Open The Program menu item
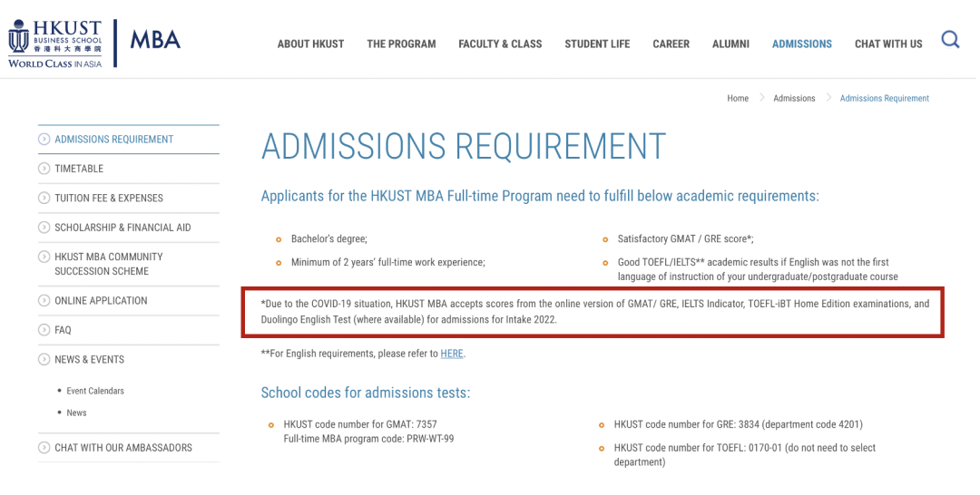 401,44
